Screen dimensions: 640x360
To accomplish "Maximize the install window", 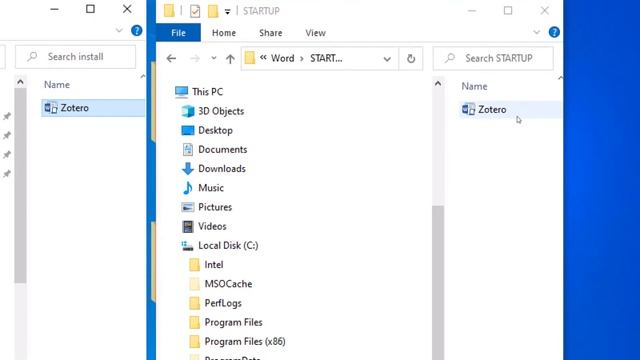I will pyautogui.click(x=90, y=9).
